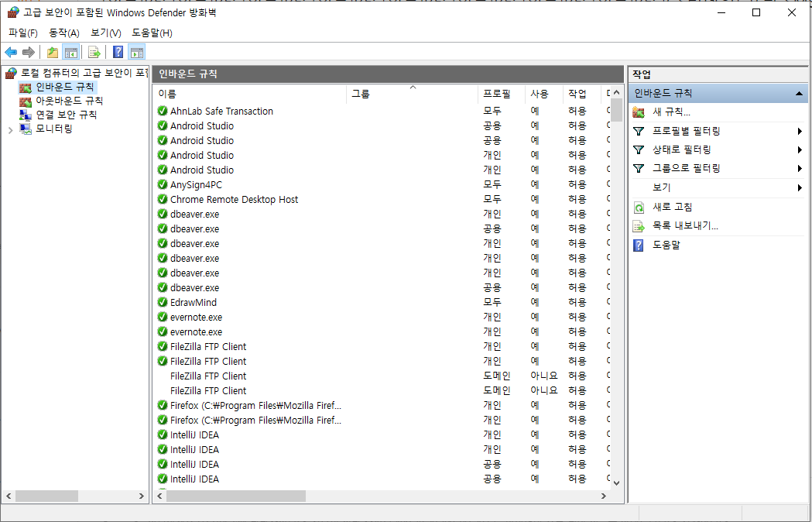Click the 상태로 필터링 funnel icon
The height and width of the screenshot is (522, 812).
point(639,149)
